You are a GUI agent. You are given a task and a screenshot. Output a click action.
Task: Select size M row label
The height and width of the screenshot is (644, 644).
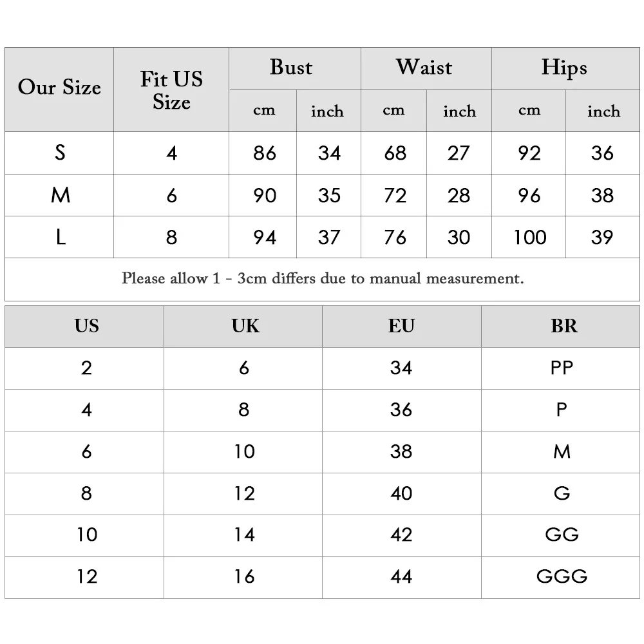tap(59, 195)
